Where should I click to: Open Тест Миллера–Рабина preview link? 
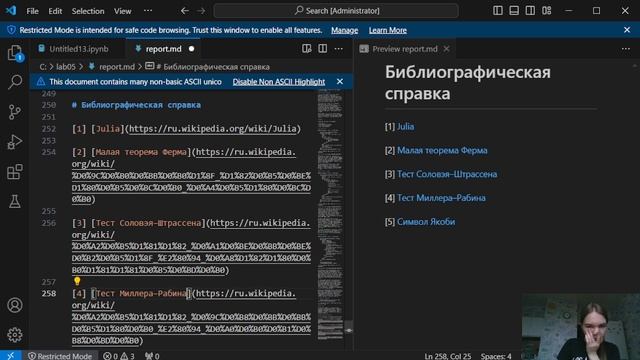[441, 198]
